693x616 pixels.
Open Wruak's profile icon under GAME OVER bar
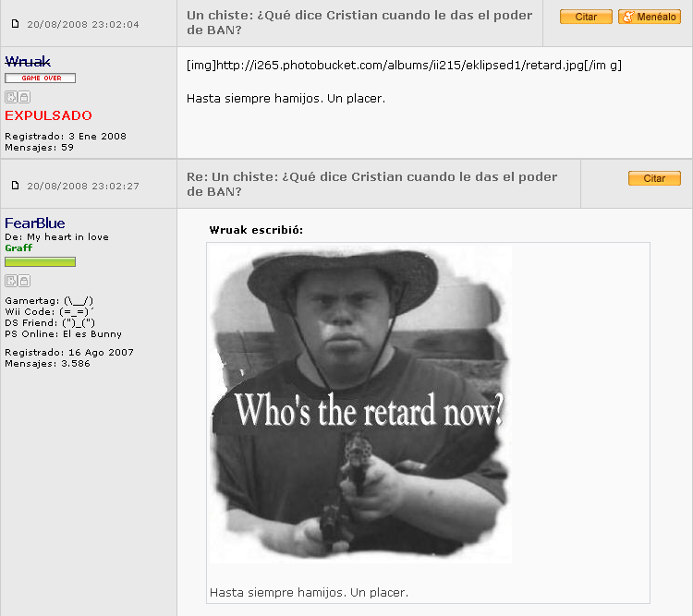point(10,97)
